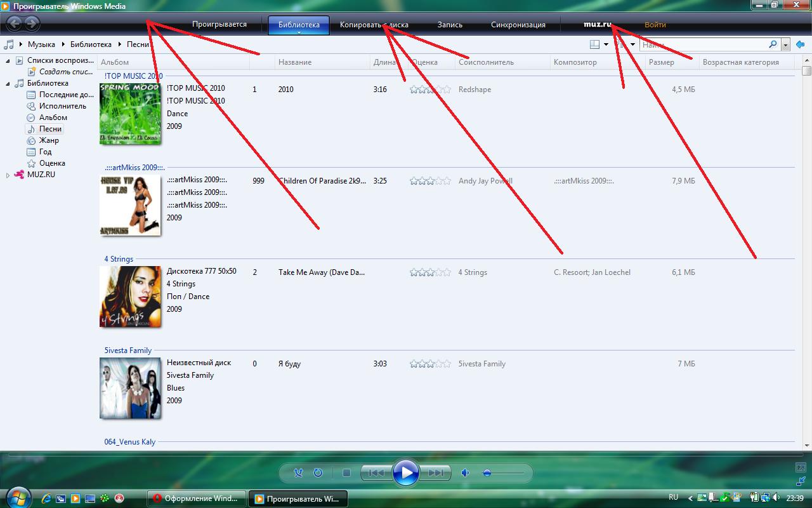Sort by the Соисполнитель column header

503,62
